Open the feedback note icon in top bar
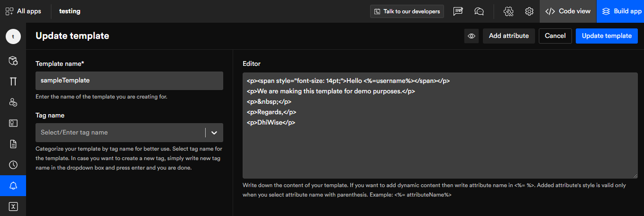 click(458, 11)
